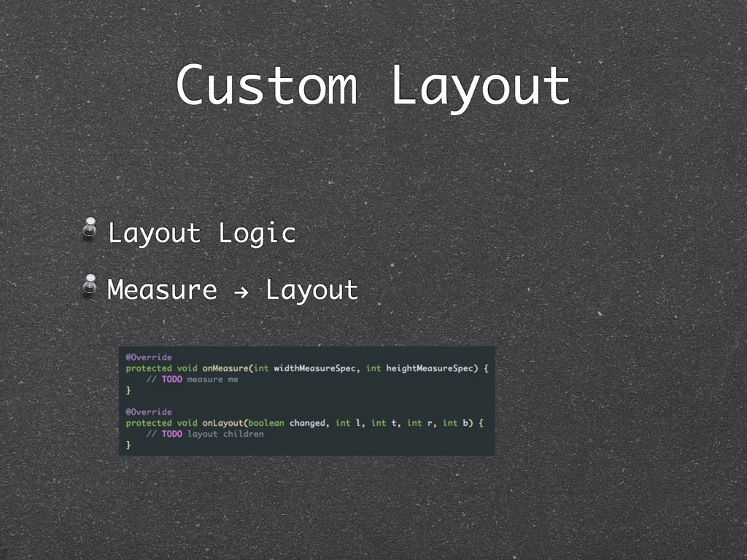Click the "TODO layout children" comment
This screenshot has width=747, height=560.
(205, 434)
